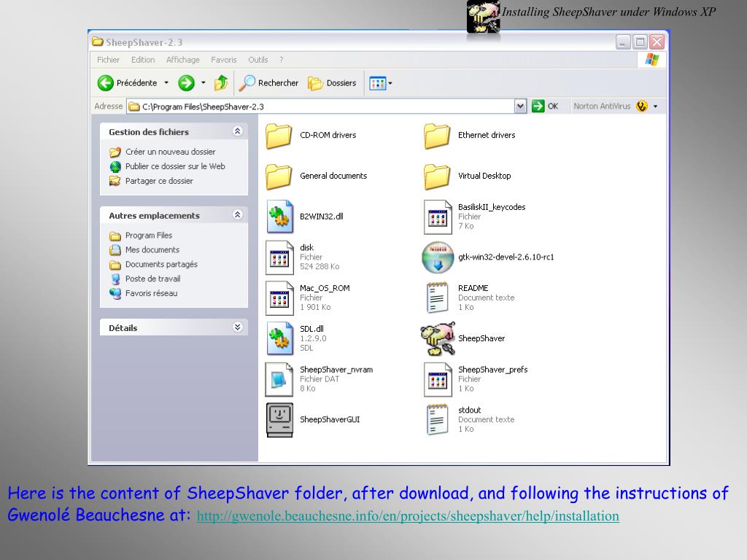Open the gwenole.beauchesne.info installation hyperlink

(408, 516)
